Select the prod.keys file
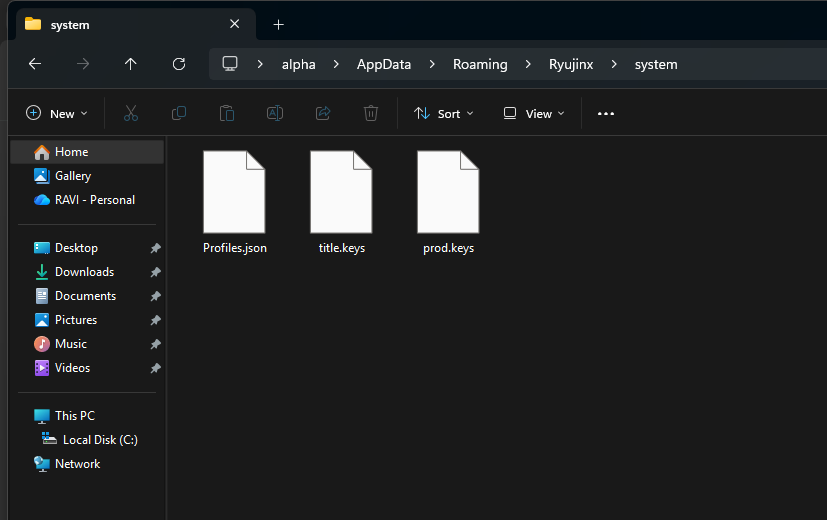The width and height of the screenshot is (827, 520). click(448, 203)
